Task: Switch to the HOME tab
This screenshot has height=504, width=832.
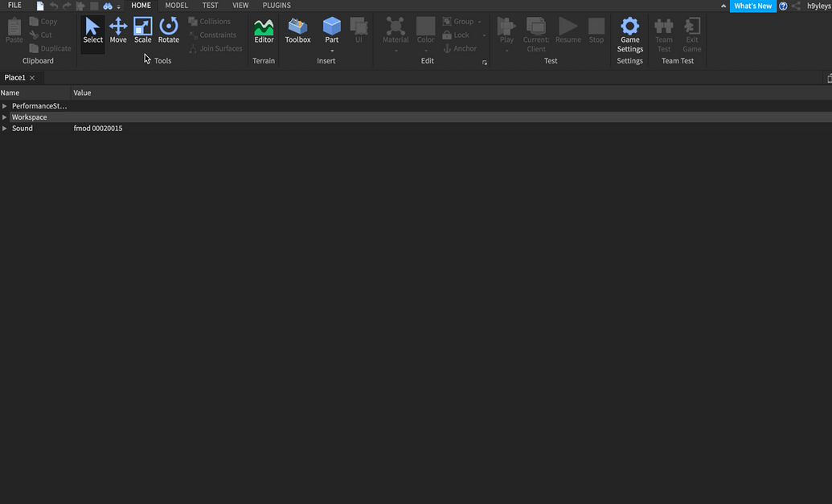Action: (141, 6)
